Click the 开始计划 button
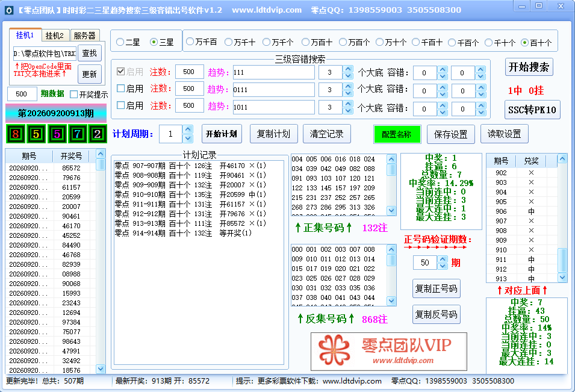This screenshot has width=575, height=392. click(x=222, y=134)
